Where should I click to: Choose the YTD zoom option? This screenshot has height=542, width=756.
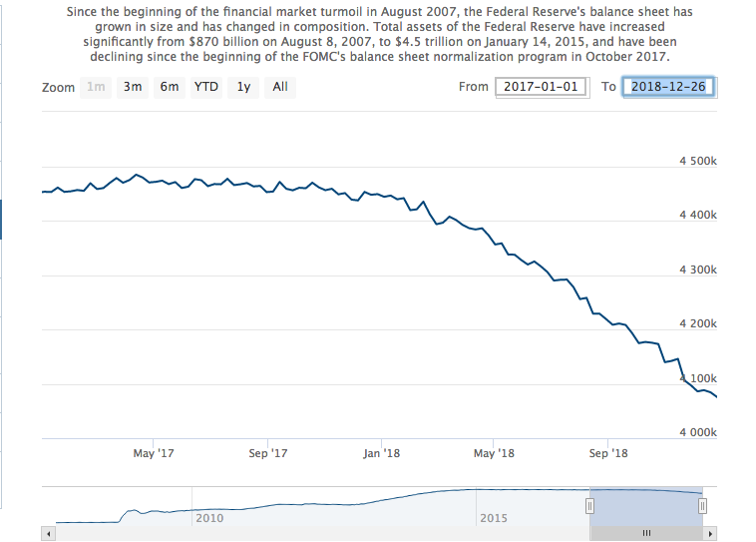[206, 87]
